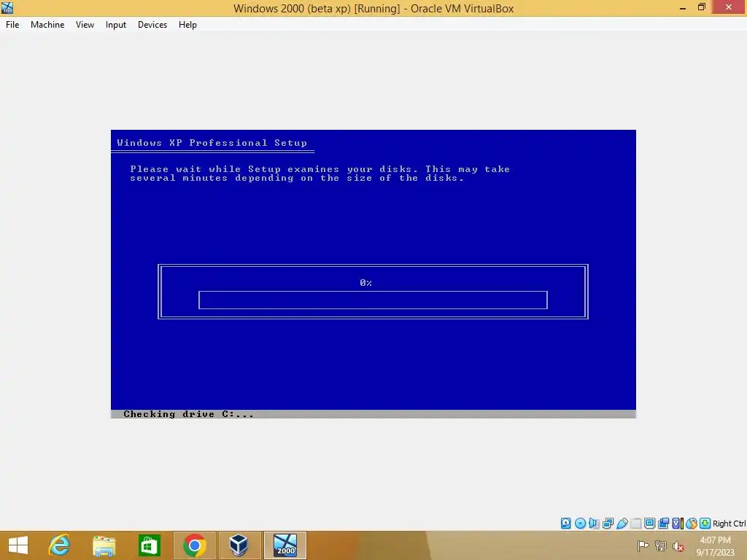Click the 0% progress percentage label
747x560 pixels.
pos(366,283)
